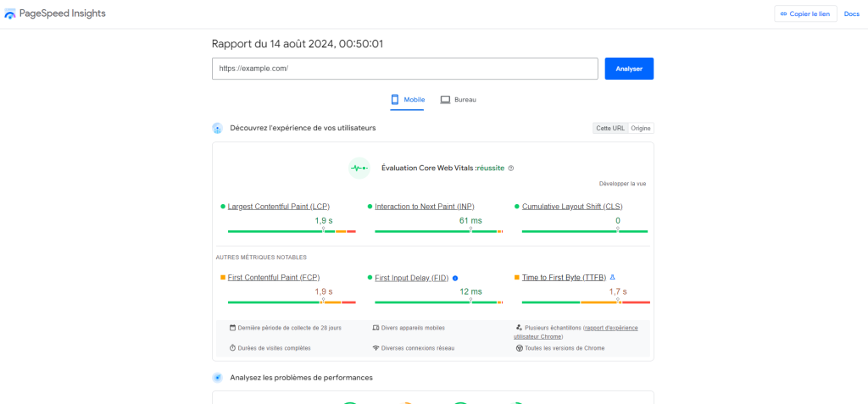Expand the view with Développer la vue
This screenshot has height=404, width=868.
coord(622,183)
